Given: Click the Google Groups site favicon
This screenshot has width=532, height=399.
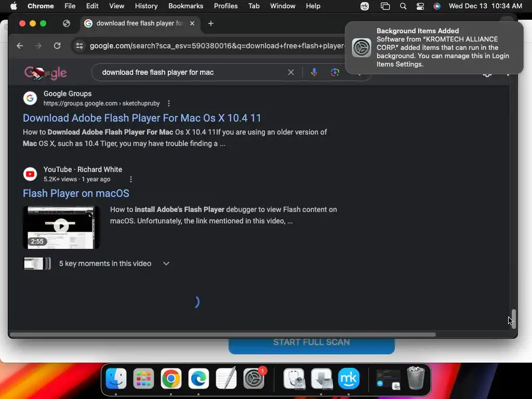Looking at the screenshot, I should pyautogui.click(x=30, y=98).
